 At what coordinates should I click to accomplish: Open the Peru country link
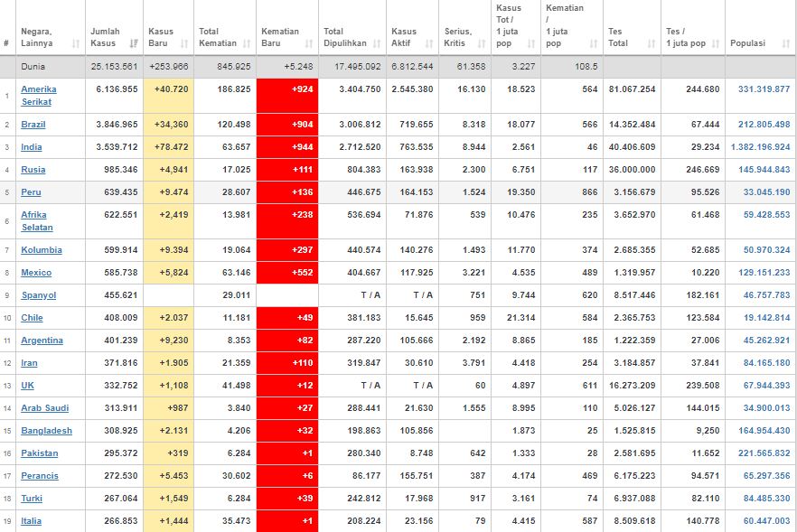tap(31, 192)
